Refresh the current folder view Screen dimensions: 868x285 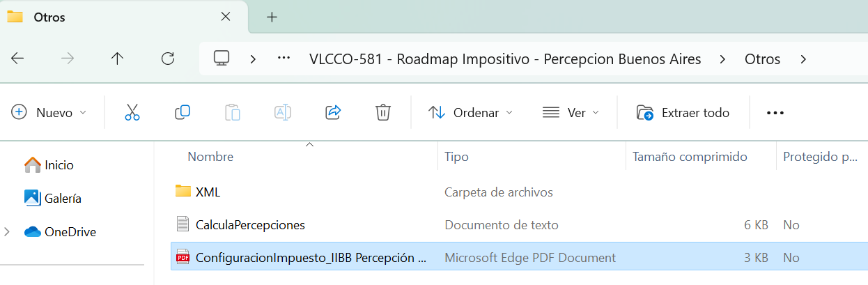coord(167,59)
